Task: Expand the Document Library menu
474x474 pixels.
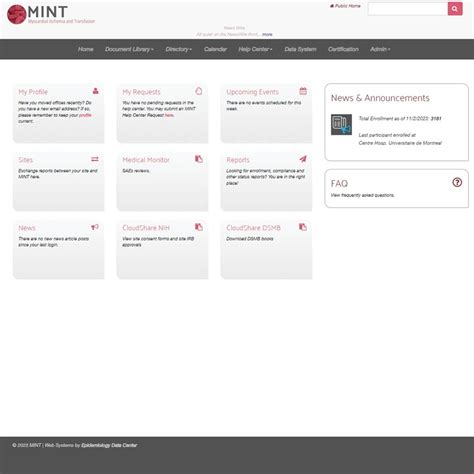Action: tap(129, 49)
